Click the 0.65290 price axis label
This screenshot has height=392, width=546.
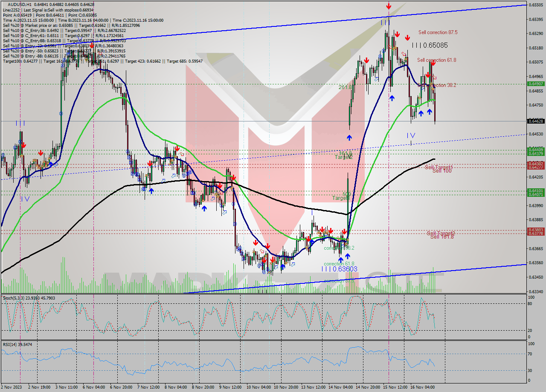(x=536, y=33)
